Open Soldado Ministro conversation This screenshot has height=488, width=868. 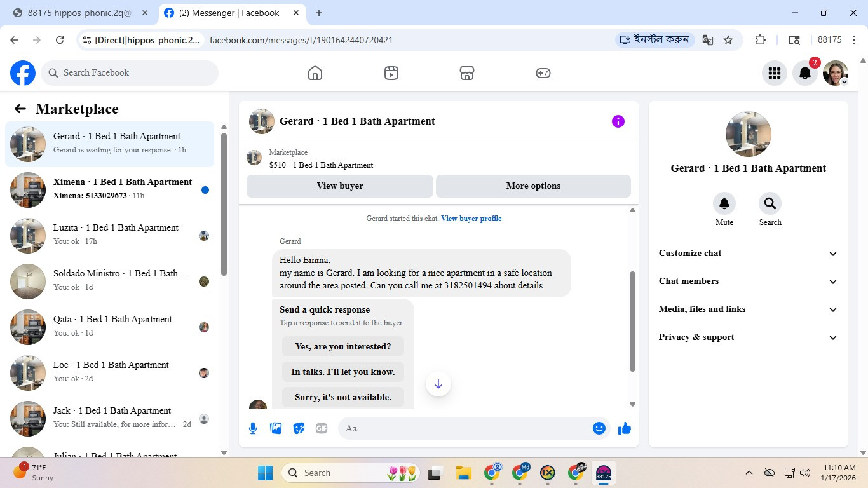point(110,281)
